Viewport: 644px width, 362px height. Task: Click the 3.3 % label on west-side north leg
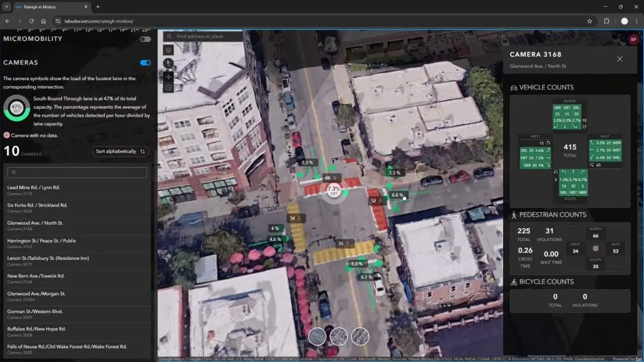click(x=307, y=162)
